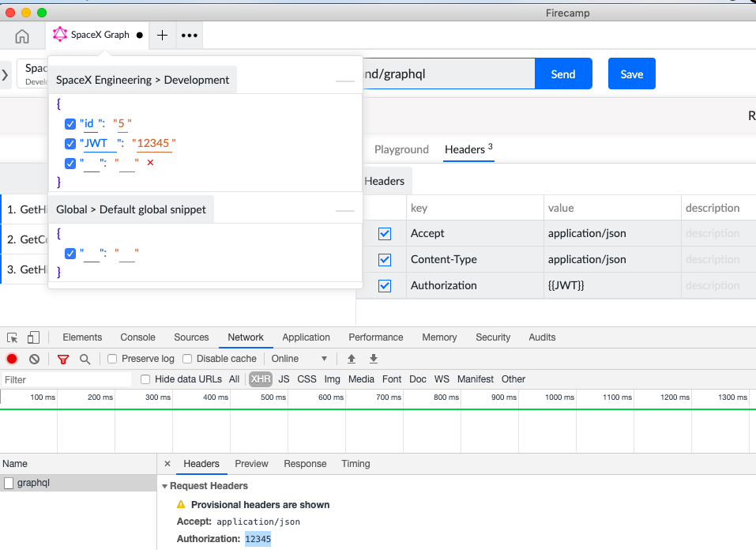Click the provisional headers warning icon
Image resolution: width=756 pixels, height=550 pixels.
point(181,505)
